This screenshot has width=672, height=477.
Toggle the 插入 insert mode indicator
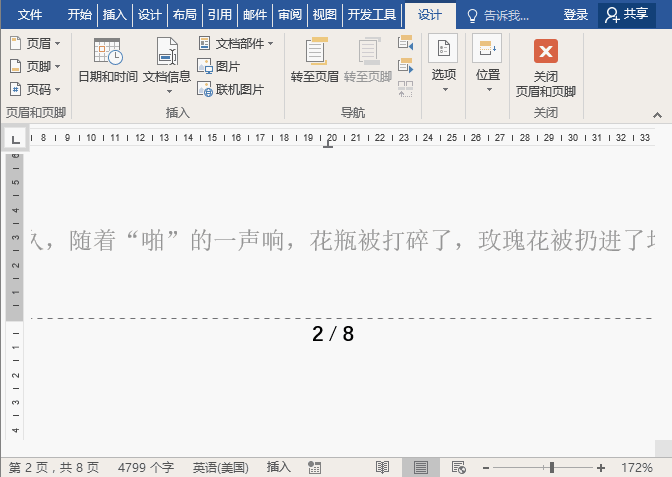coord(279,467)
